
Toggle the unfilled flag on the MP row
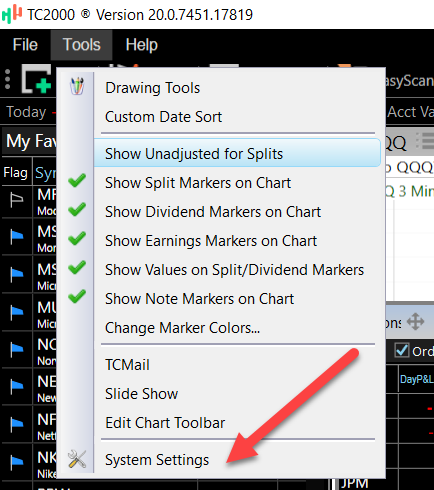(x=17, y=200)
